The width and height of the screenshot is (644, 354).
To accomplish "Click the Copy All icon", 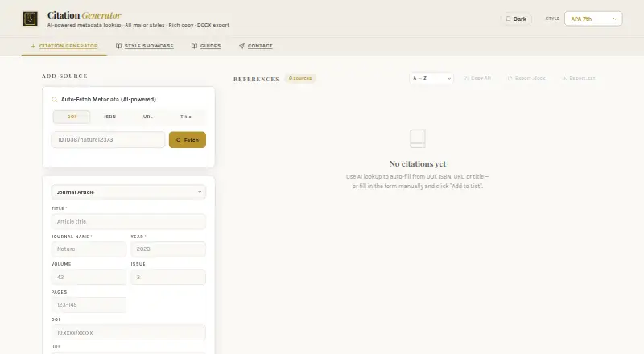I will point(466,78).
